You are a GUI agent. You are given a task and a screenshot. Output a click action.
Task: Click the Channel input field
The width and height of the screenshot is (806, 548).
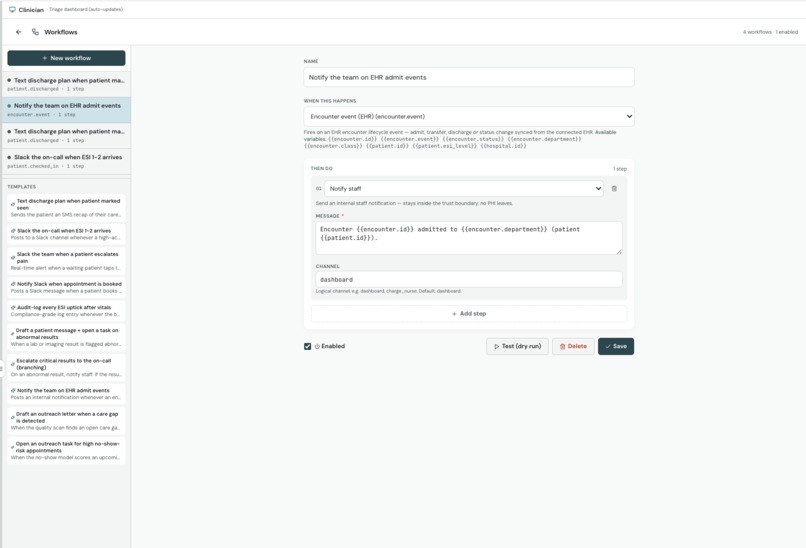468,279
